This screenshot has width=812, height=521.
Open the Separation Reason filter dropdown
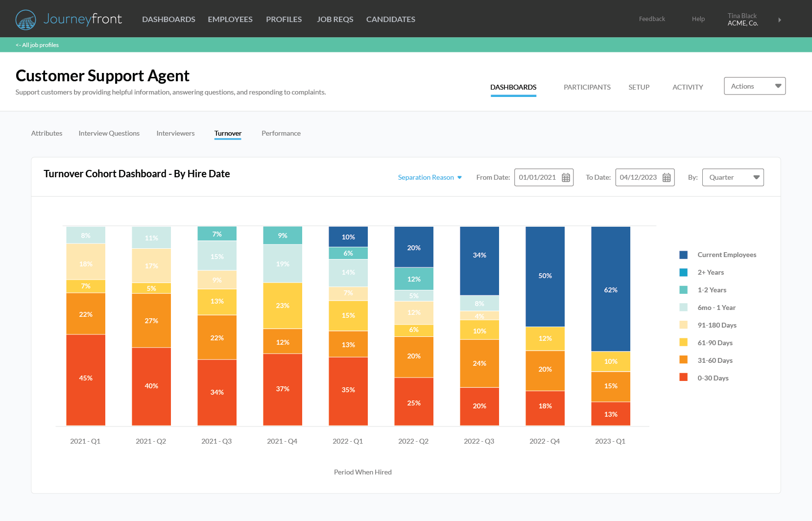point(430,177)
